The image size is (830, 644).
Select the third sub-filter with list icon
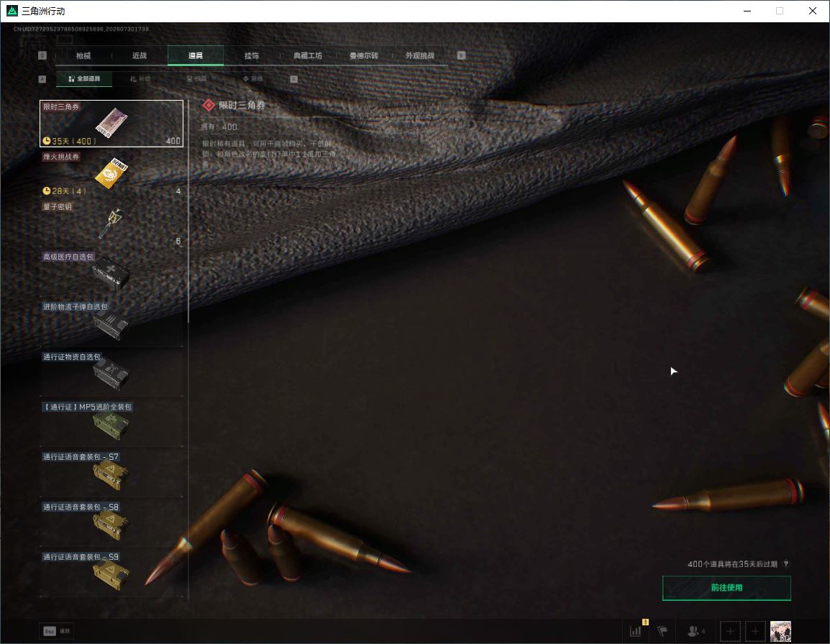(x=196, y=79)
